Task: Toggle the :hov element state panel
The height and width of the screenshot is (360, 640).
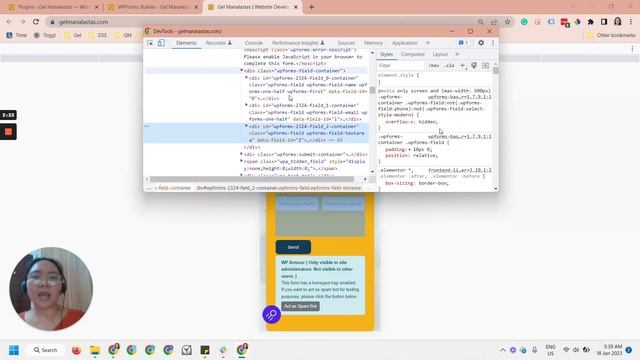Action: click(x=434, y=65)
